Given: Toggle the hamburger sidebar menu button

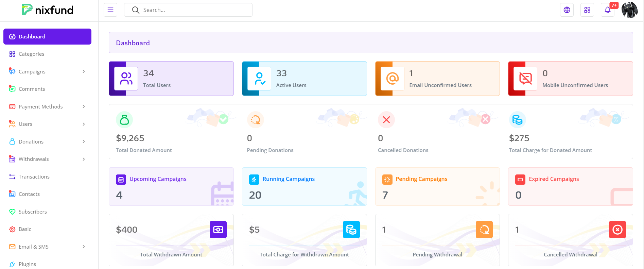Looking at the screenshot, I should [x=110, y=10].
